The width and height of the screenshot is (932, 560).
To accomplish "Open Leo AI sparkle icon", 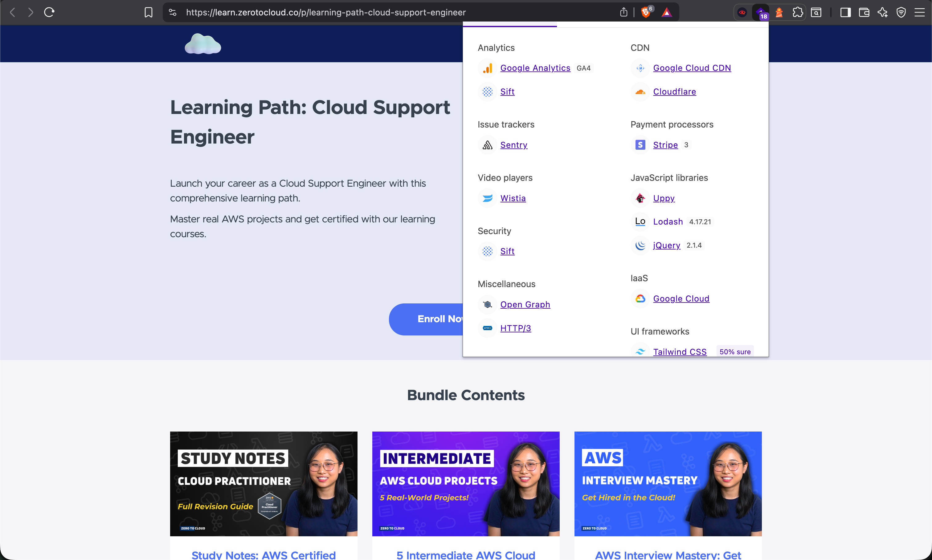I will coord(883,12).
